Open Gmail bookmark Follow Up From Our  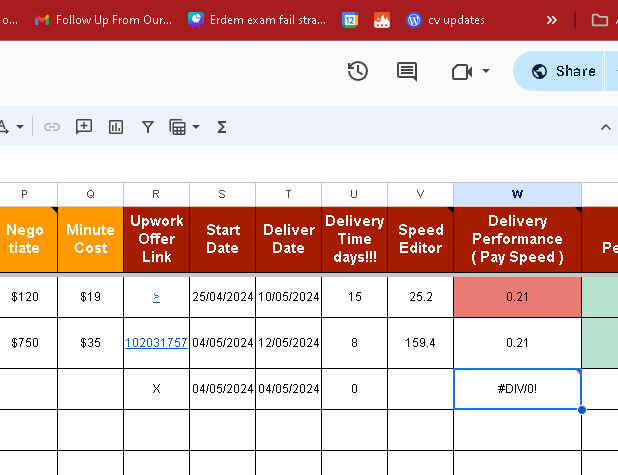click(x=103, y=20)
